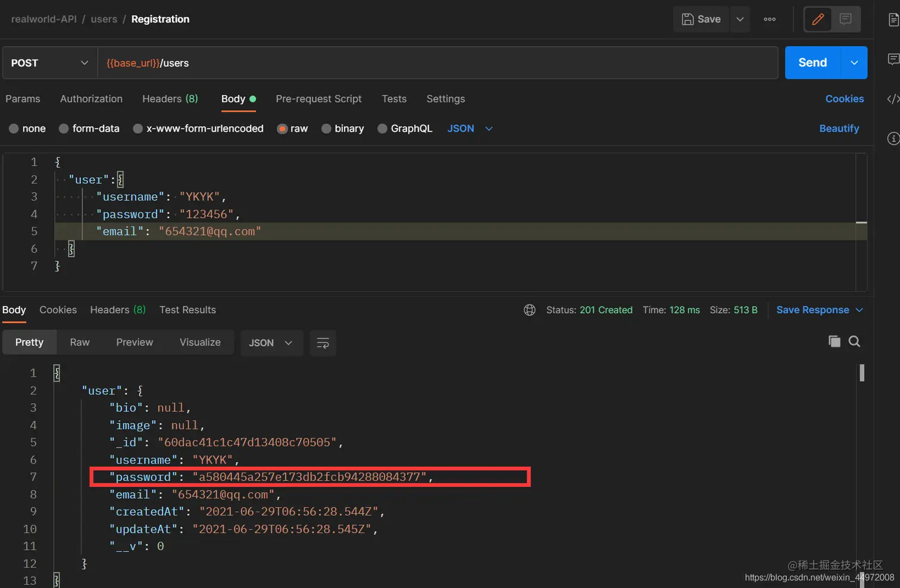Click the Size 513 B text
This screenshot has width=900, height=588.
point(733,310)
